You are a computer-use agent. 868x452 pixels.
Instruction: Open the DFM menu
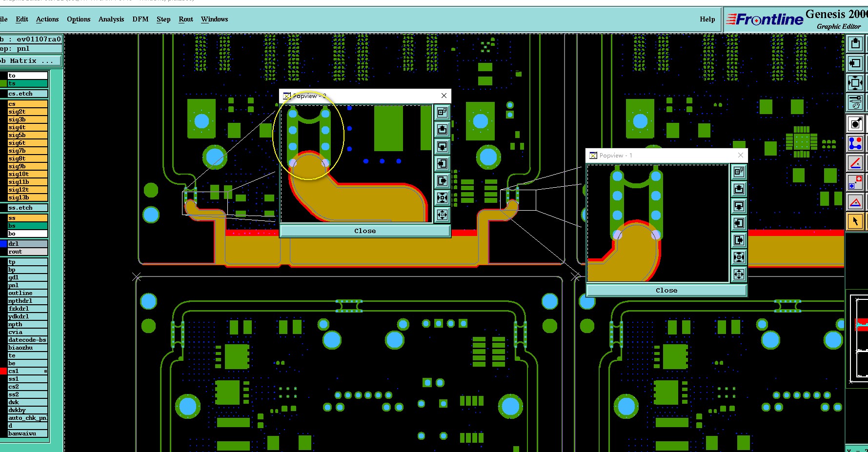point(141,20)
